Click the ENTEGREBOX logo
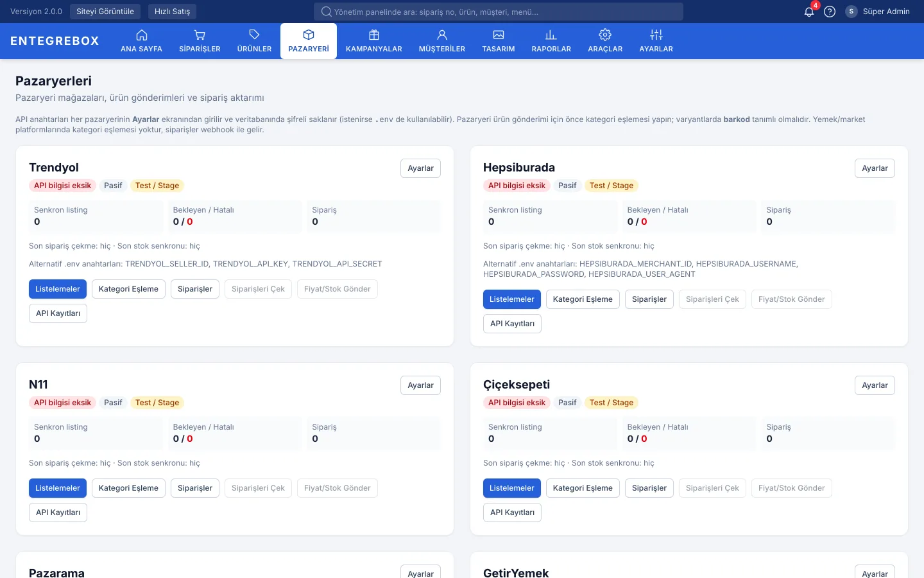Screen dimensions: 924x578 [55, 41]
